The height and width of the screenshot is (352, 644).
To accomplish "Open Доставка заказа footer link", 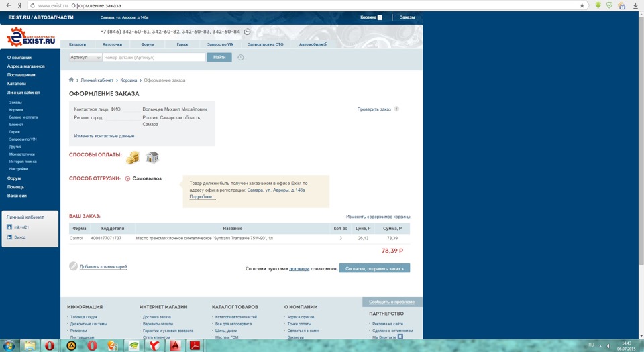I will coord(156,317).
